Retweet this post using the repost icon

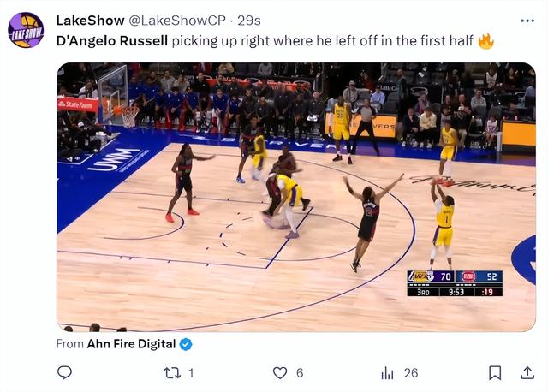point(172,373)
